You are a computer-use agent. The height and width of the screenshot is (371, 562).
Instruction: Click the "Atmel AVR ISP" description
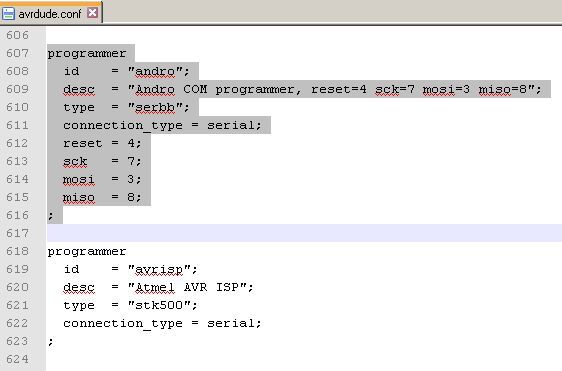pos(187,287)
